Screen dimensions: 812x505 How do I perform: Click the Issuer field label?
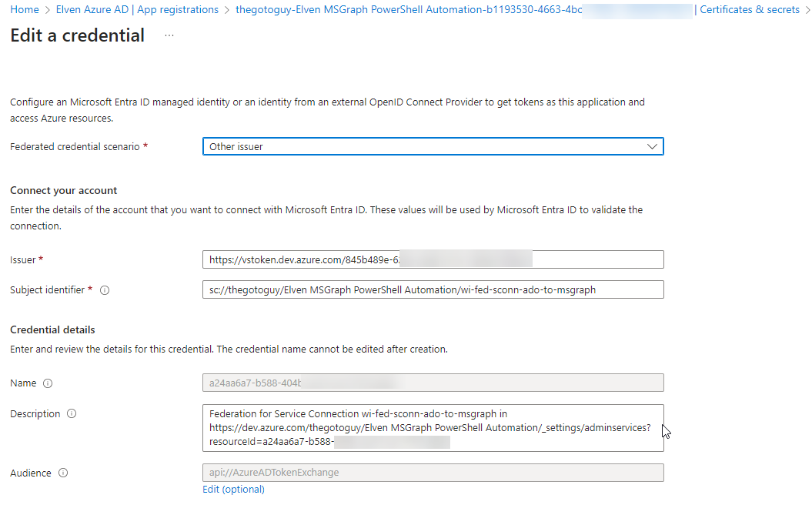pyautogui.click(x=23, y=259)
